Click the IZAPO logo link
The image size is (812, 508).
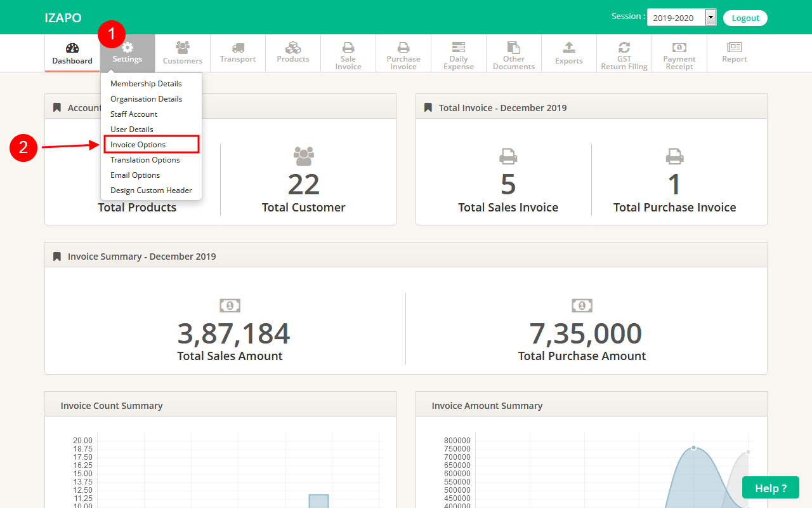point(63,18)
